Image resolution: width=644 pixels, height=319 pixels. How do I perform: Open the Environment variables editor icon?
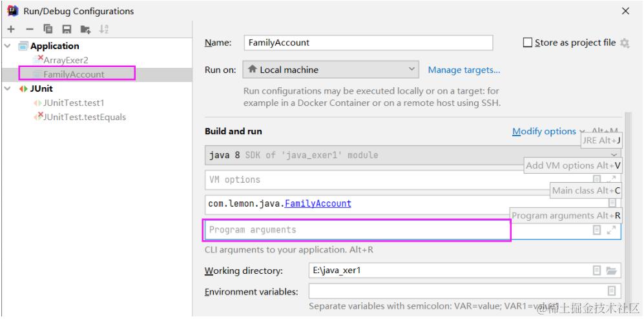tap(611, 291)
